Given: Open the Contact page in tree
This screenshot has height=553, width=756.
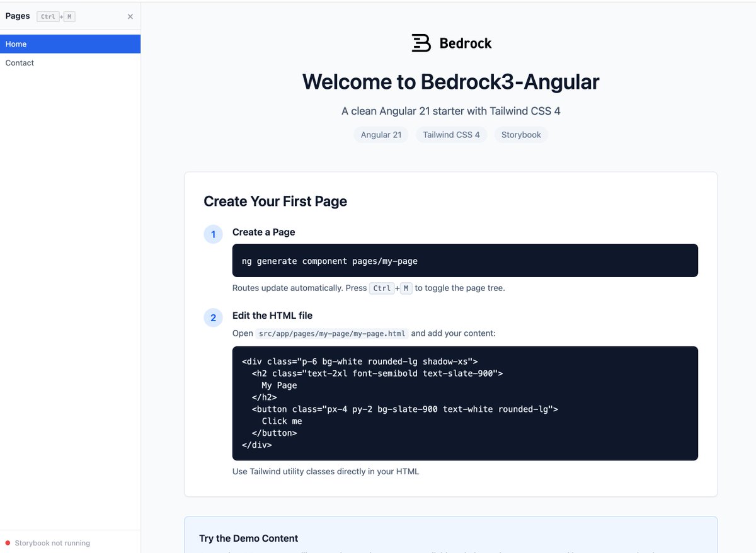Looking at the screenshot, I should [70, 63].
